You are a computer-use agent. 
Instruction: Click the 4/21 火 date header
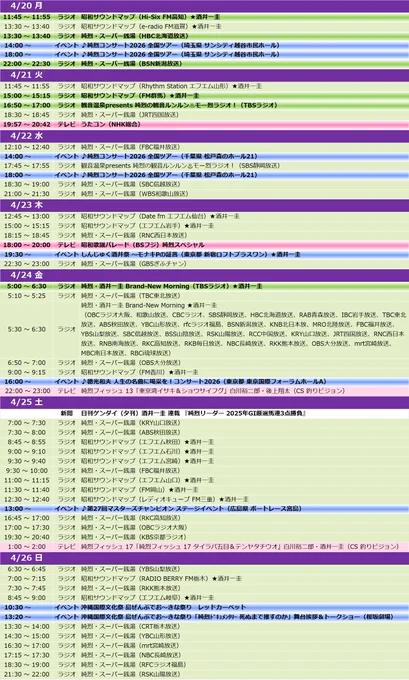[204, 75]
